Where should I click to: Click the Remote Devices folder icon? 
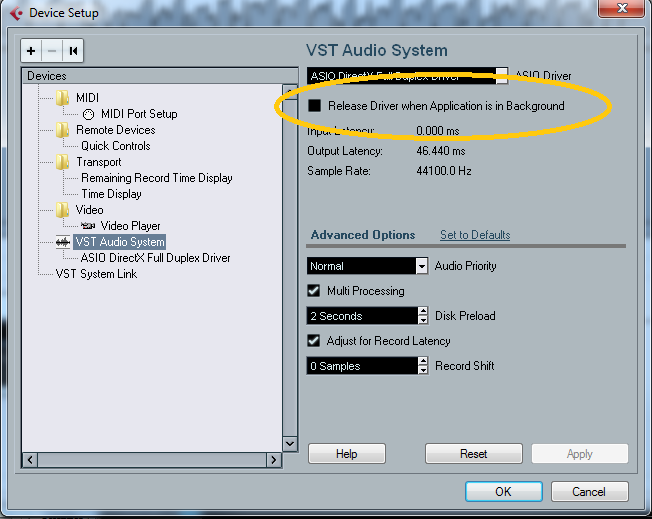pyautogui.click(x=63, y=130)
